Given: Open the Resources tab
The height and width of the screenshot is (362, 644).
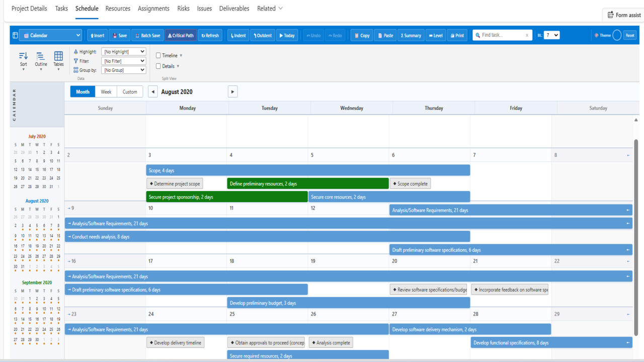Looking at the screenshot, I should (x=118, y=9).
